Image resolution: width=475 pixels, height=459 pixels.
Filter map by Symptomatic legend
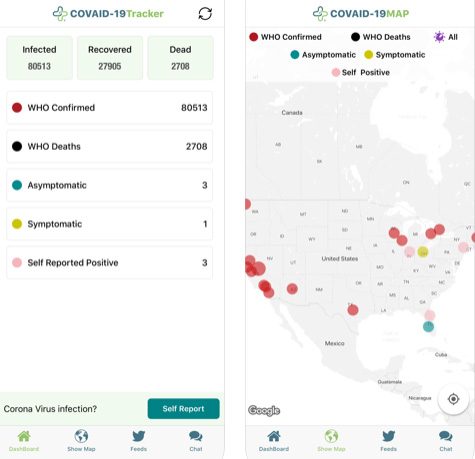click(x=395, y=55)
